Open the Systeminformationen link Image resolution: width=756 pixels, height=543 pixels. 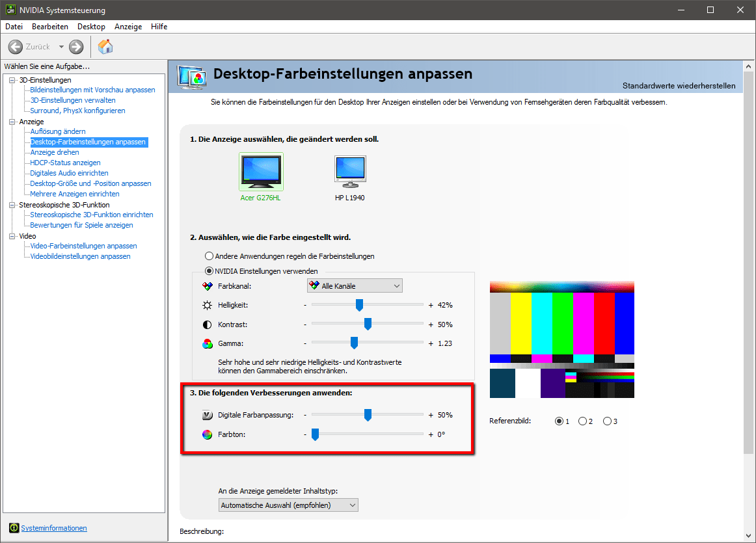[54, 528]
